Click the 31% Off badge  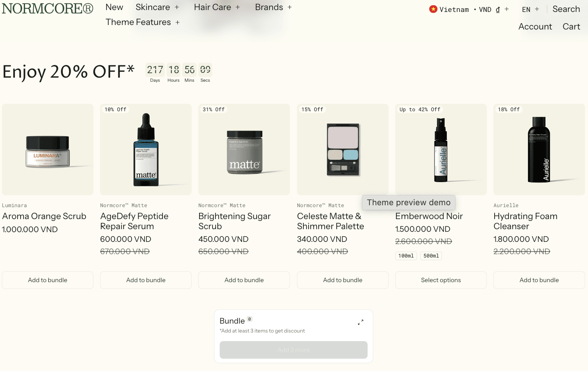click(x=214, y=109)
